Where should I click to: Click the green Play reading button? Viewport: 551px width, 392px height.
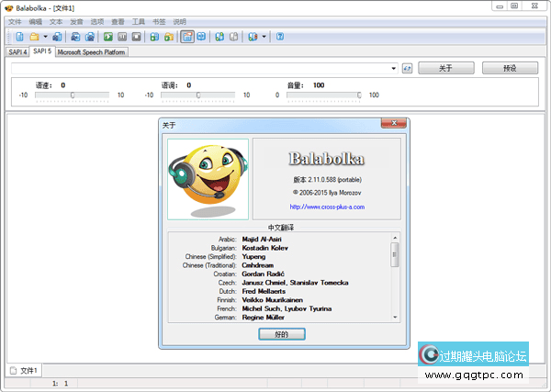(x=108, y=37)
